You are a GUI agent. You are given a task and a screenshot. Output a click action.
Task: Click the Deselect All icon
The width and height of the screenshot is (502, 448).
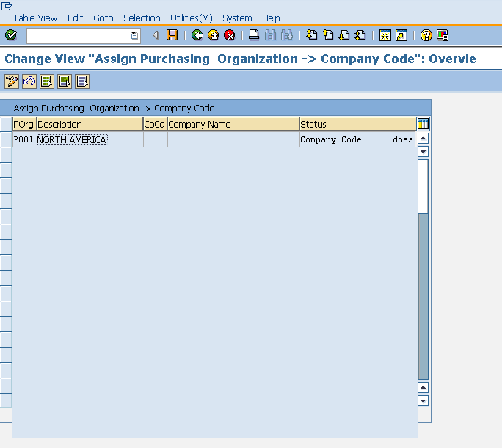pyautogui.click(x=82, y=81)
